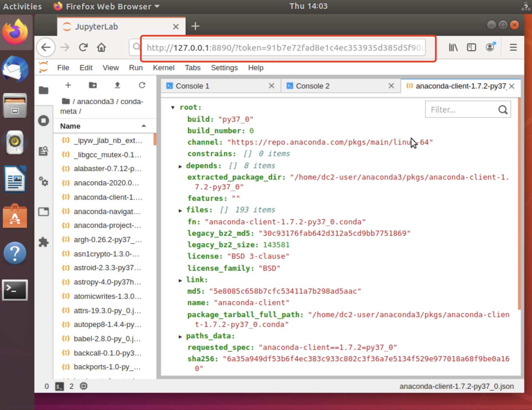532x410 pixels.
Task: Open the File menu
Action: click(x=63, y=68)
